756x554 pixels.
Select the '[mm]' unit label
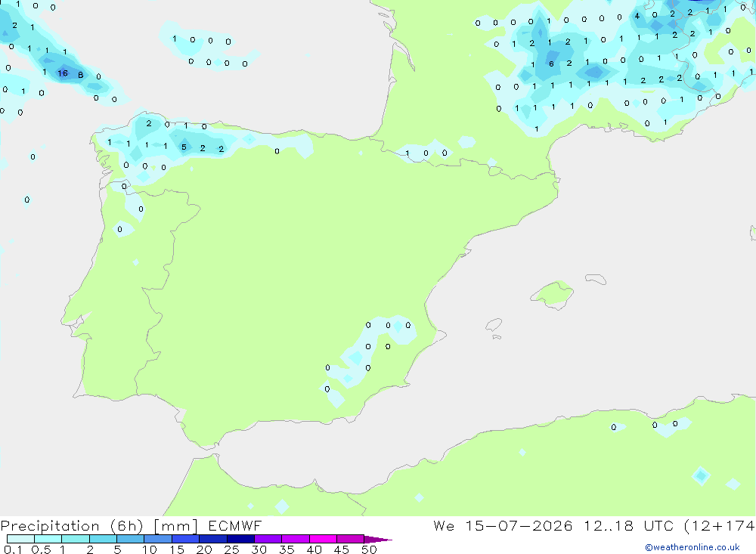pos(176,526)
